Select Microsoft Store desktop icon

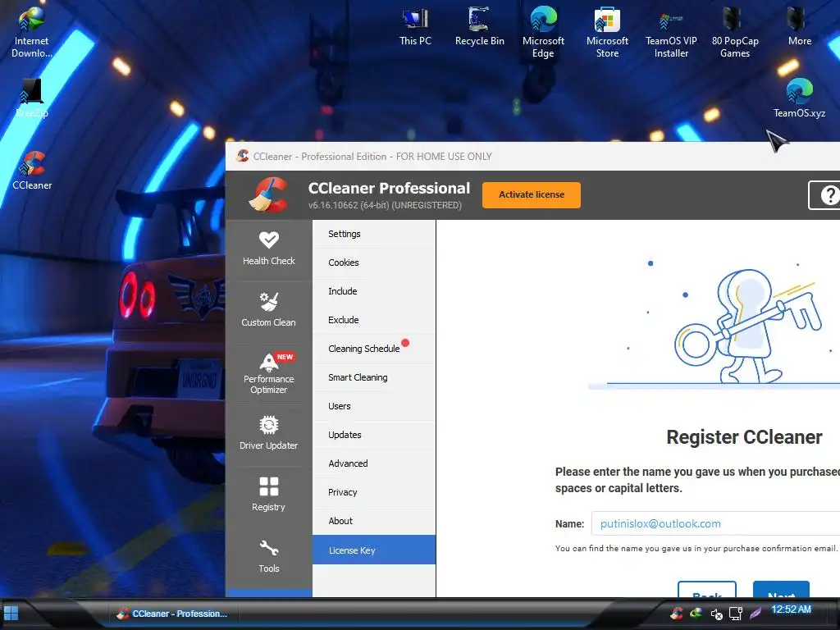(608, 32)
